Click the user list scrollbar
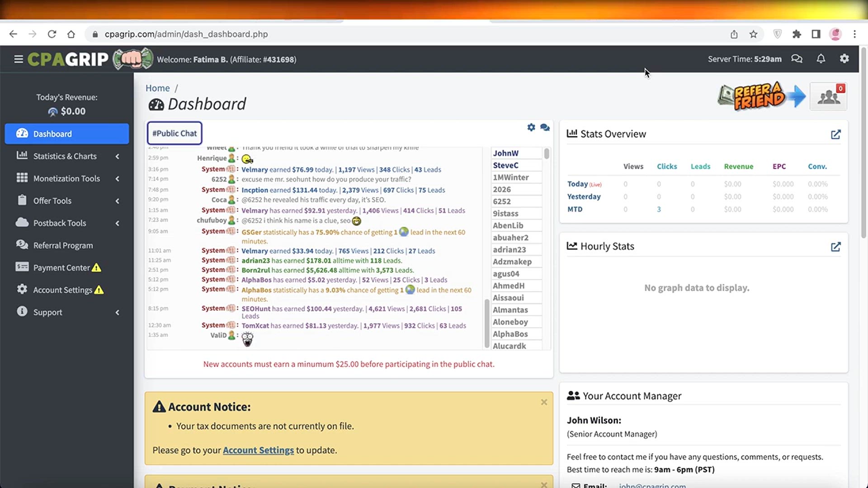This screenshot has width=868, height=488. 547,154
